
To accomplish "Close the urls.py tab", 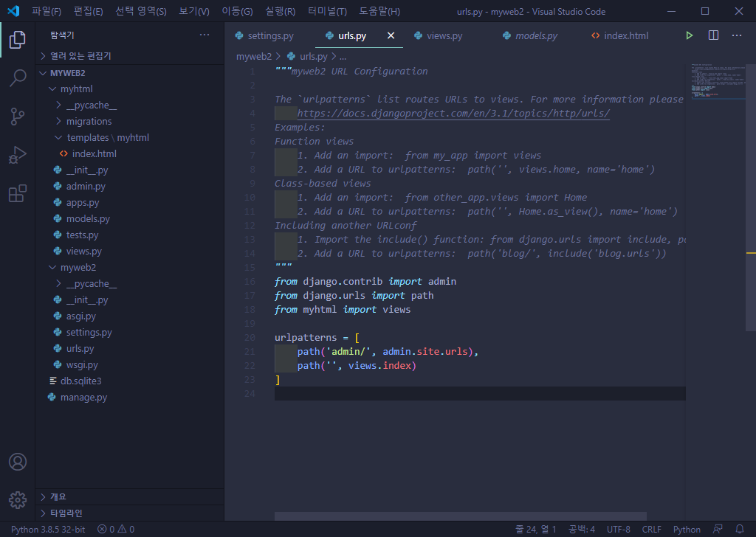I will [x=391, y=35].
